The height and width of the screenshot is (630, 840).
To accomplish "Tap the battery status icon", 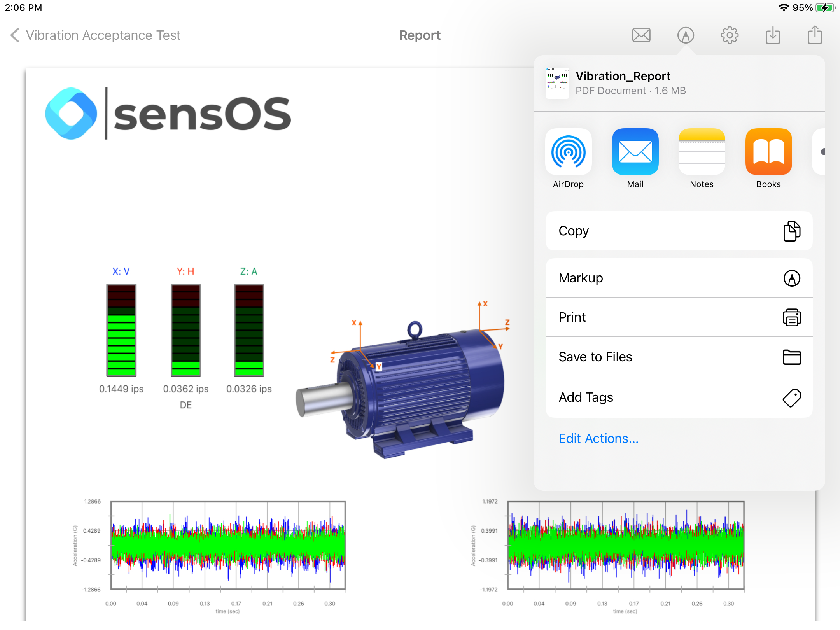I will coord(825,8).
